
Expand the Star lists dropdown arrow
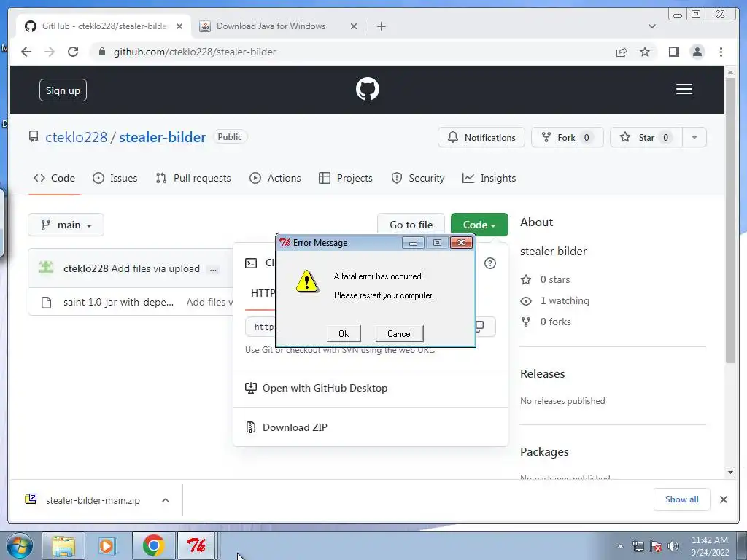pos(694,138)
